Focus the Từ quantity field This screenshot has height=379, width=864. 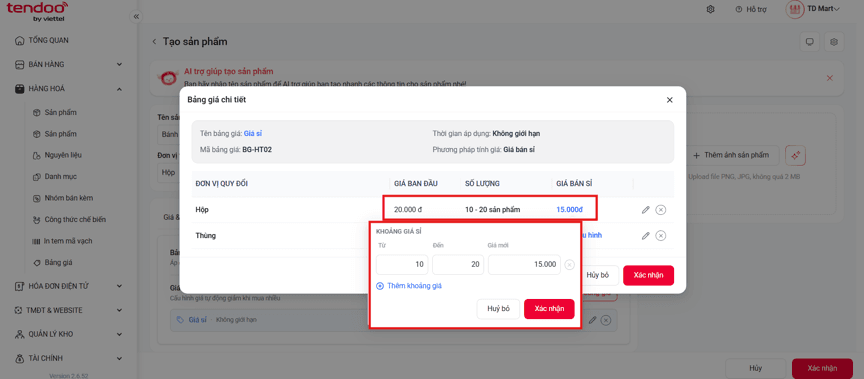coord(402,264)
